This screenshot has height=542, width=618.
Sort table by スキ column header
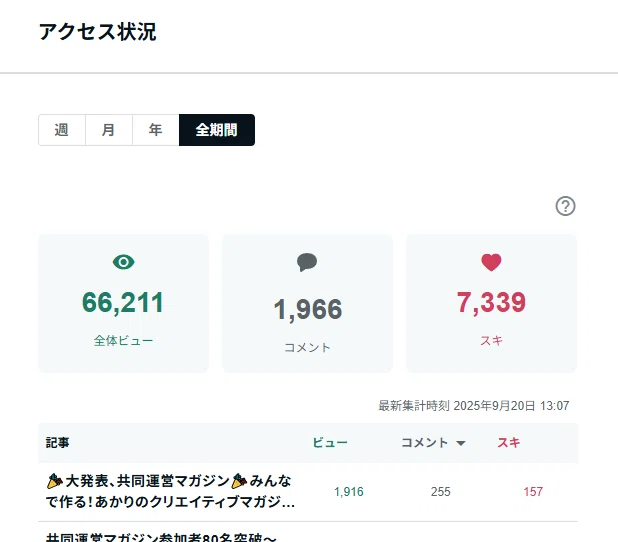(508, 443)
